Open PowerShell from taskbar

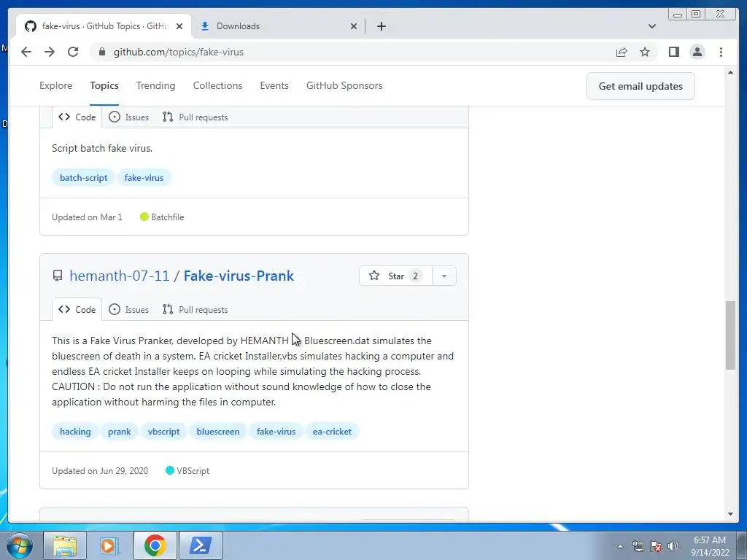(x=200, y=545)
